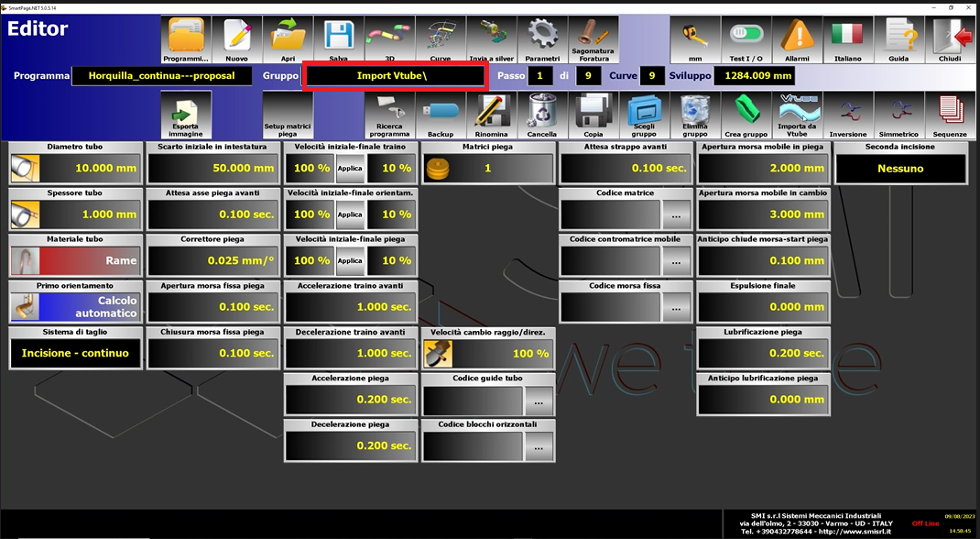Image resolution: width=980 pixels, height=539 pixels.
Task: Edit Lubrificazione piega value
Action: click(763, 353)
